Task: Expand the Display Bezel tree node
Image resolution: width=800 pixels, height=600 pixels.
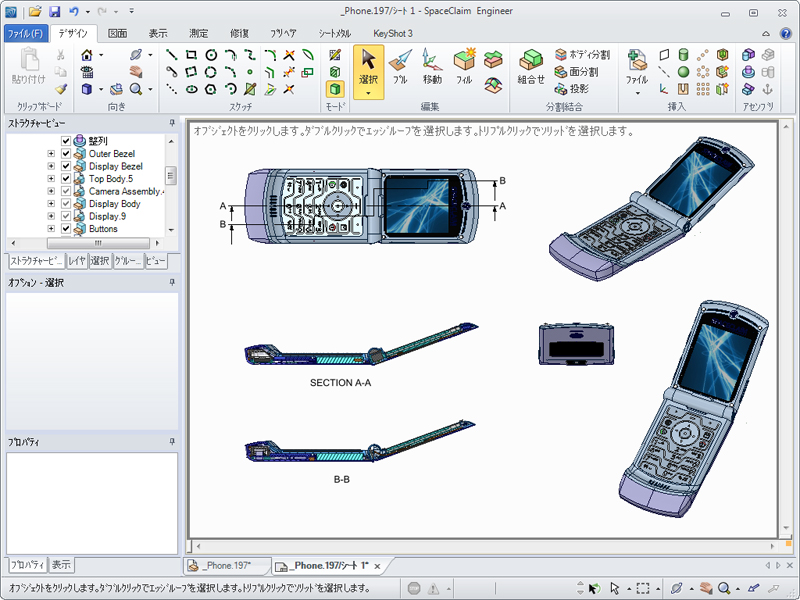Action: click(51, 166)
